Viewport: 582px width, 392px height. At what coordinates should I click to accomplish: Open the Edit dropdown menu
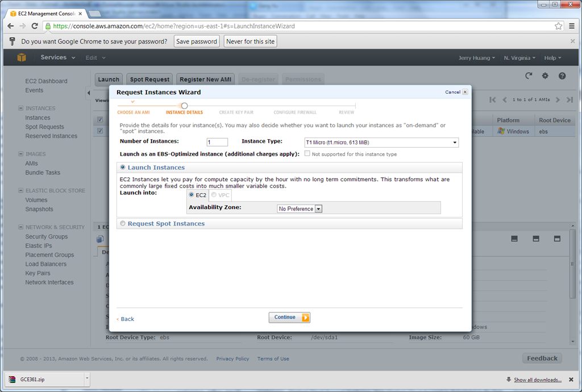[95, 58]
